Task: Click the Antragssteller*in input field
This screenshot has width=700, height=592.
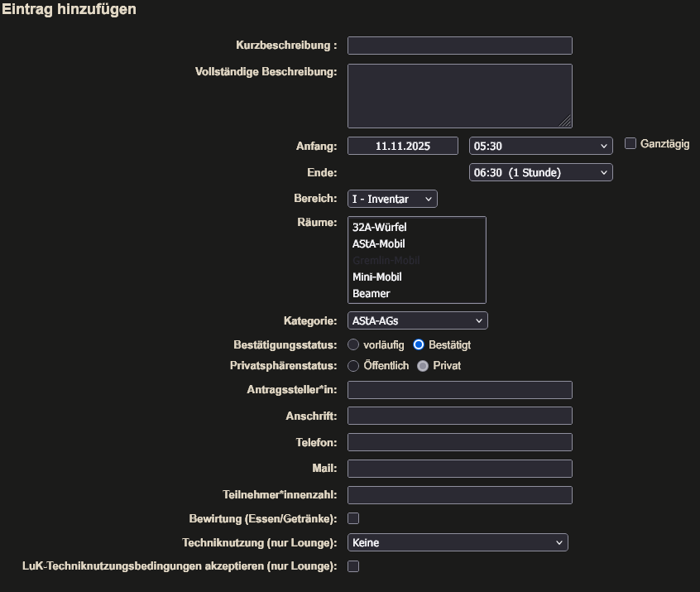Action: pyautogui.click(x=459, y=390)
